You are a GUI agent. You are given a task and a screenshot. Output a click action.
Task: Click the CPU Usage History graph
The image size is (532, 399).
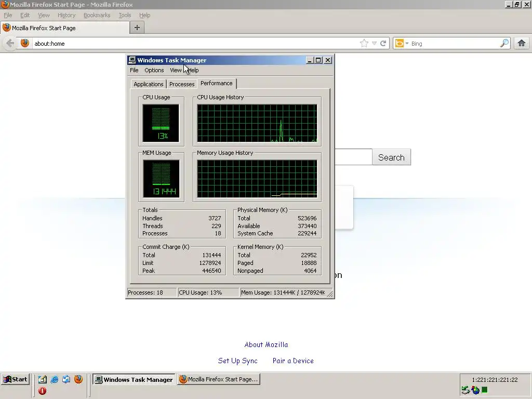pos(257,123)
